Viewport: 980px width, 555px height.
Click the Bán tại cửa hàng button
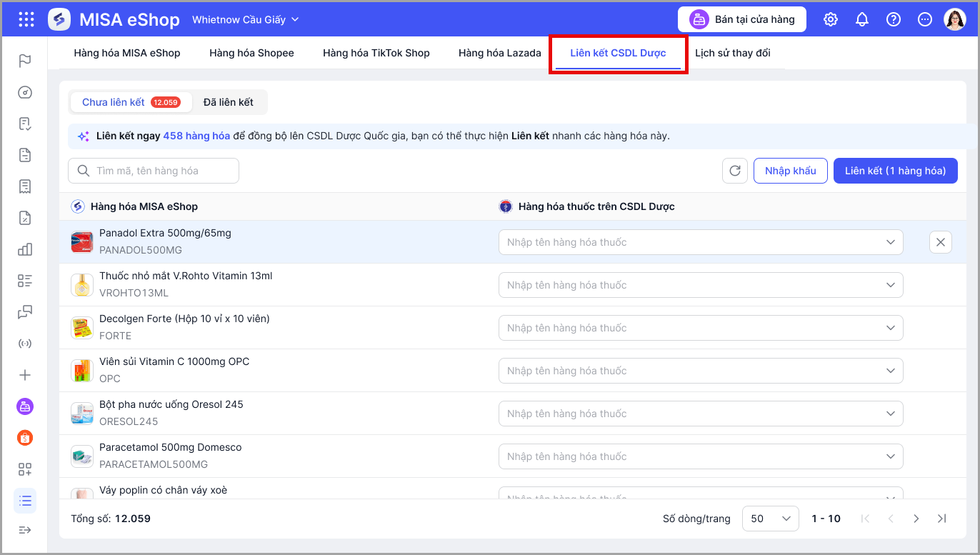[x=742, y=19]
